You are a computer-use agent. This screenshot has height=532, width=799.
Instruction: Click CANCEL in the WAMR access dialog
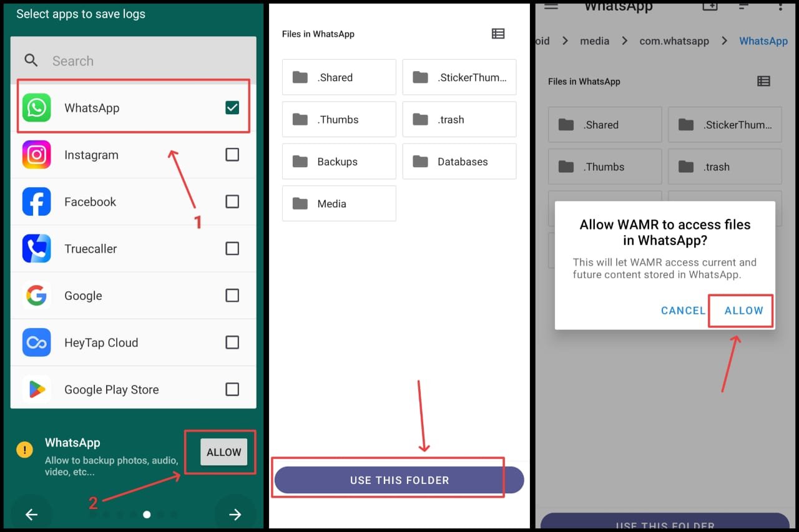(684, 311)
